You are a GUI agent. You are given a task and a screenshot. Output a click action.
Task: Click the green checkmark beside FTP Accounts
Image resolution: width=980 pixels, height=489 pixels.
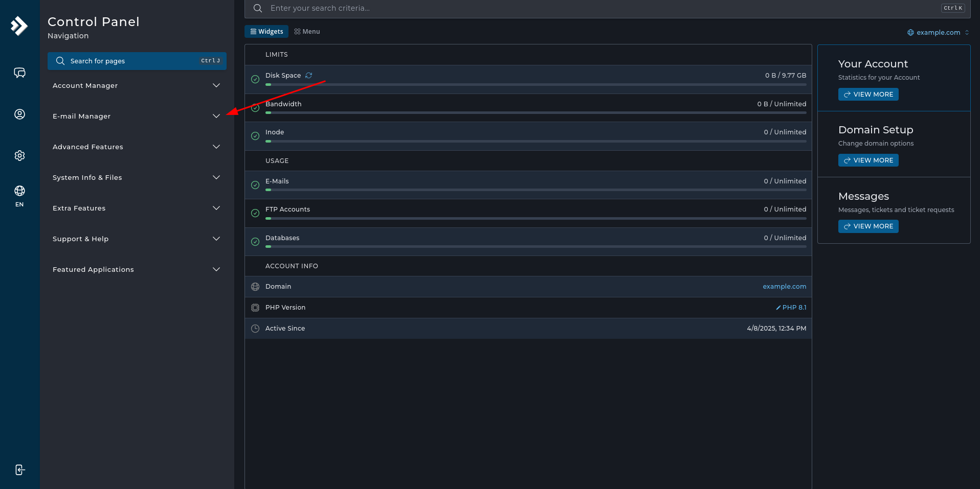[255, 213]
